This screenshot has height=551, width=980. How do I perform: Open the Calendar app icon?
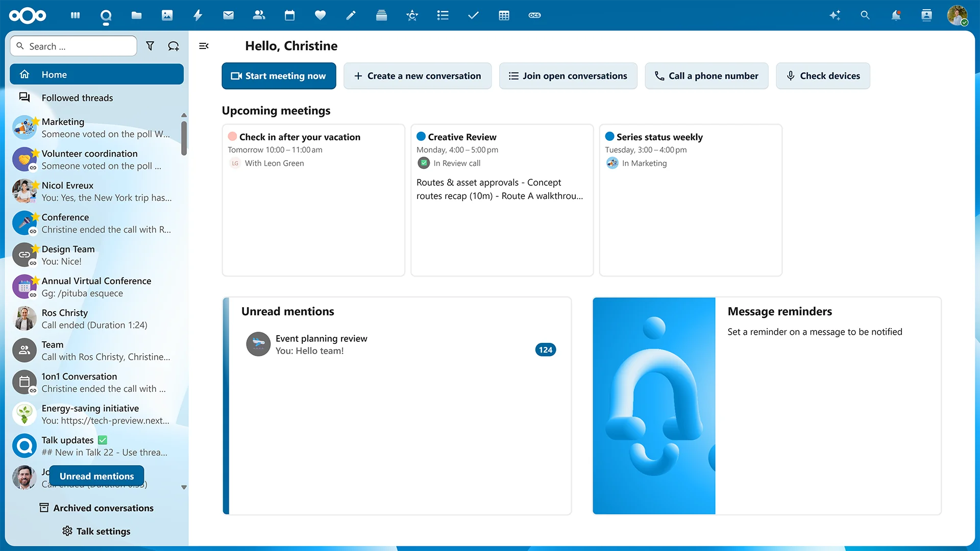[289, 15]
